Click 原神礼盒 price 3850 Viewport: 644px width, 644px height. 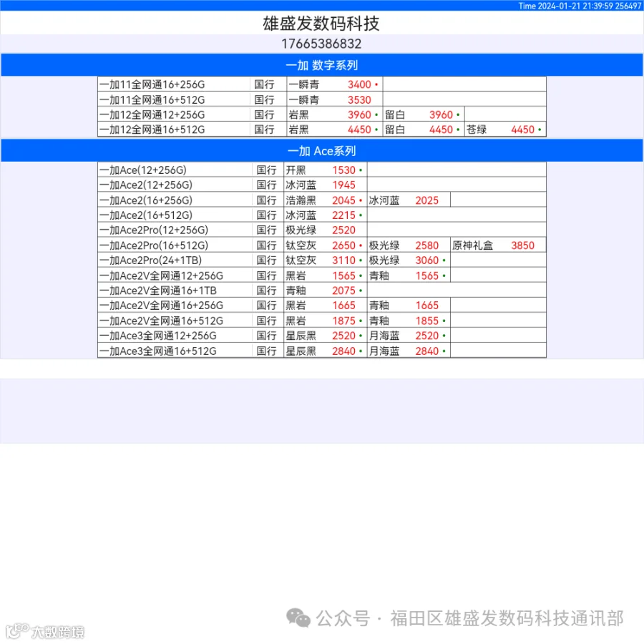click(x=523, y=245)
